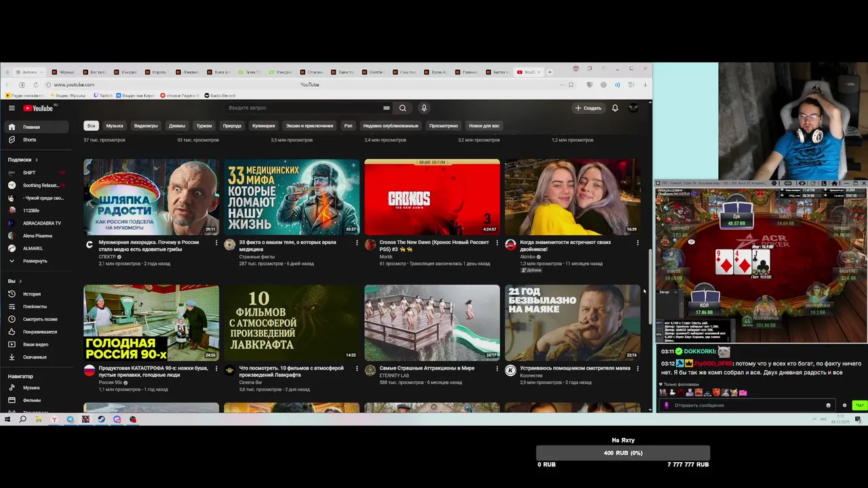Viewport: 868px width, 488px height.
Task: Start voice search with the microphone
Action: 424,108
